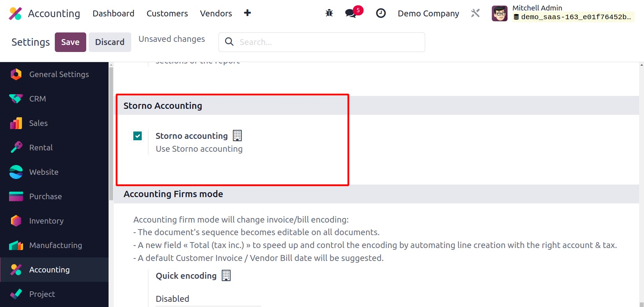The height and width of the screenshot is (307, 644).
Task: Select General Settings in sidebar
Action: tap(59, 74)
